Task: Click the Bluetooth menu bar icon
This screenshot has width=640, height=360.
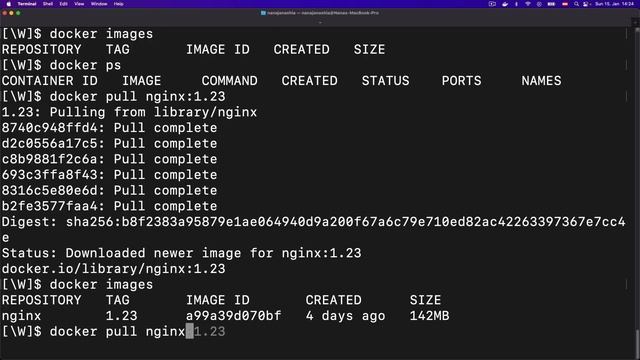Action: tap(516, 4)
